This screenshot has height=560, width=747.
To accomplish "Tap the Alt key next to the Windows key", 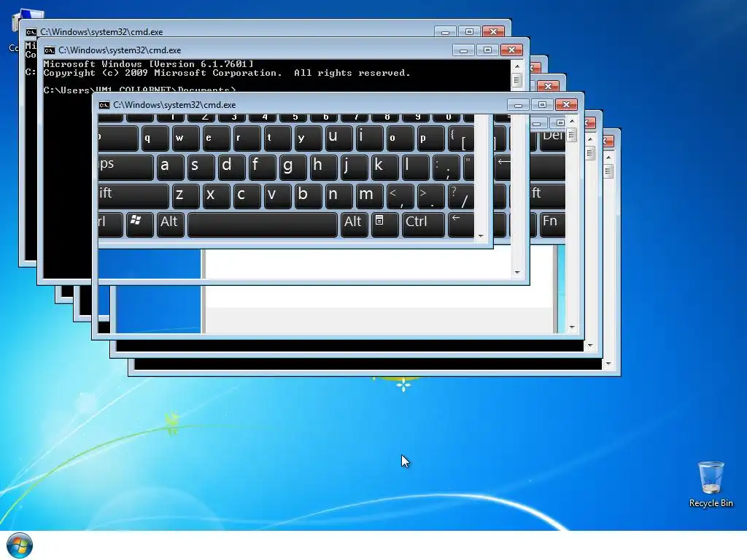I will pyautogui.click(x=170, y=225).
